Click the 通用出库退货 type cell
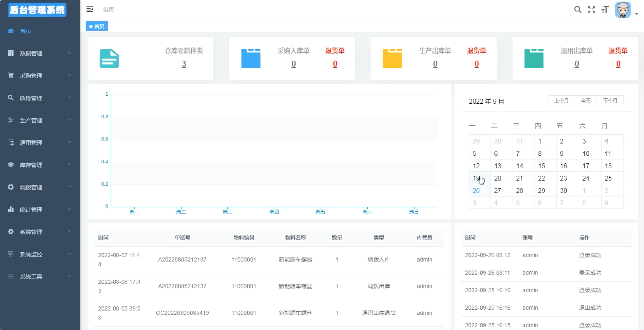The height and width of the screenshot is (330, 644). (378, 313)
